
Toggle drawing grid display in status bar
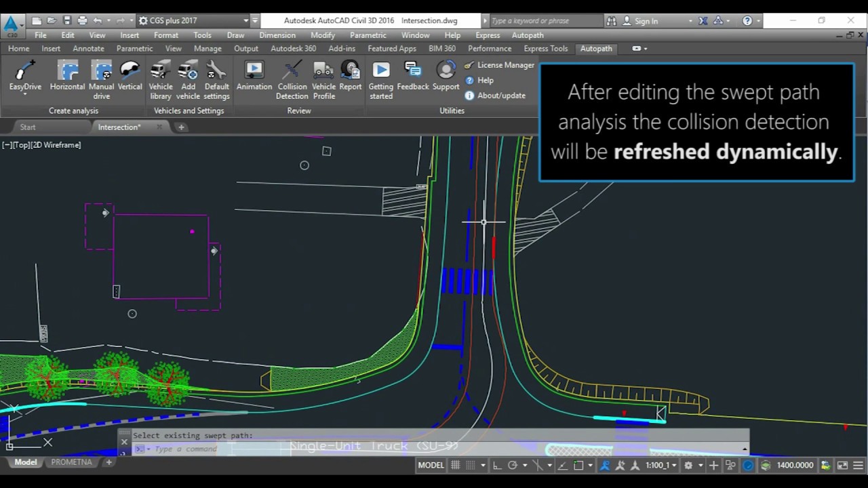click(x=456, y=466)
